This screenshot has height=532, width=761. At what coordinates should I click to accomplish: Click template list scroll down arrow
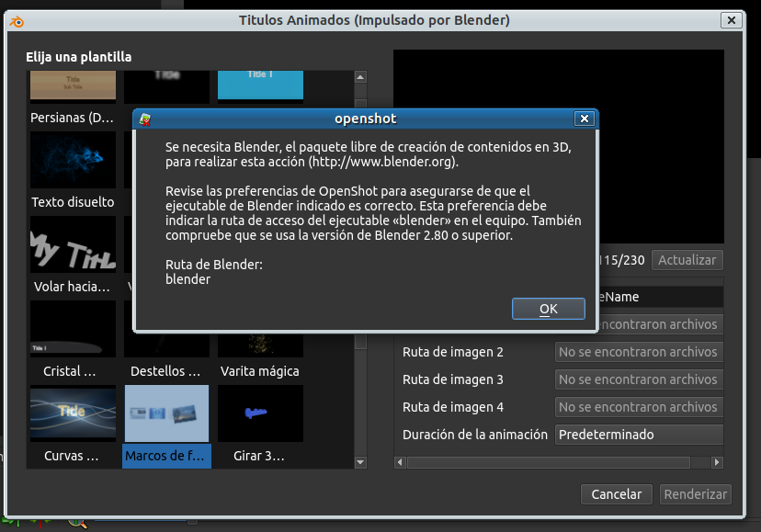click(360, 462)
